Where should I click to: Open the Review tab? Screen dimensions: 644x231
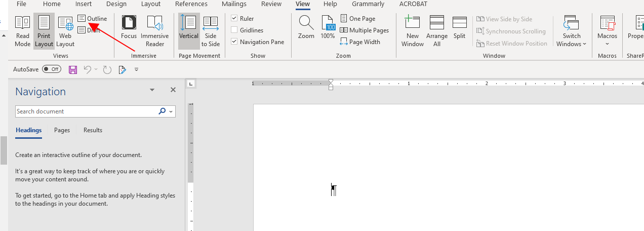pos(271,4)
